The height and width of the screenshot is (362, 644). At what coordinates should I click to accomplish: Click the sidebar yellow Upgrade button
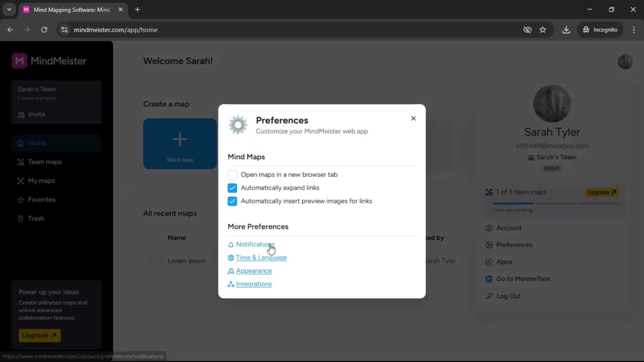[40, 335]
